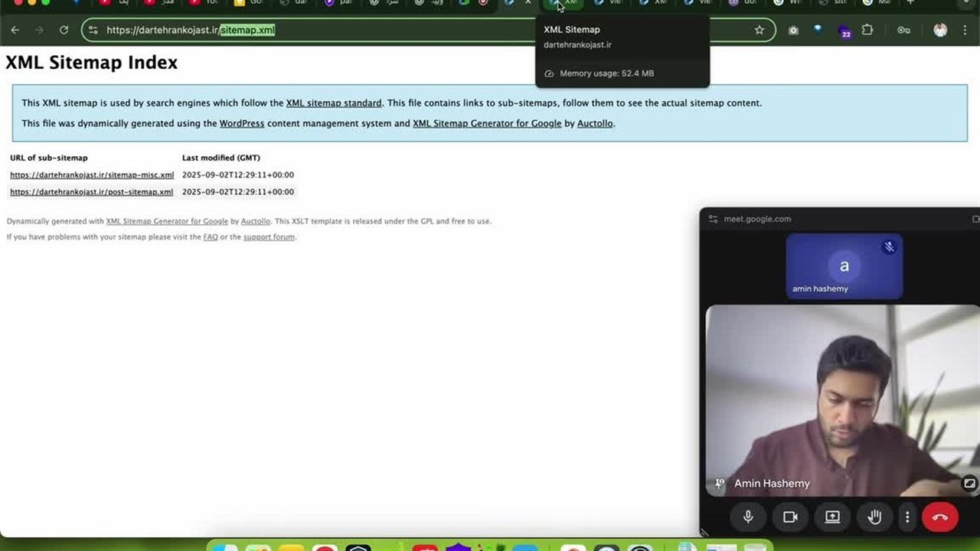The width and height of the screenshot is (980, 551).
Task: Leave the Meet call
Action: pyautogui.click(x=940, y=517)
